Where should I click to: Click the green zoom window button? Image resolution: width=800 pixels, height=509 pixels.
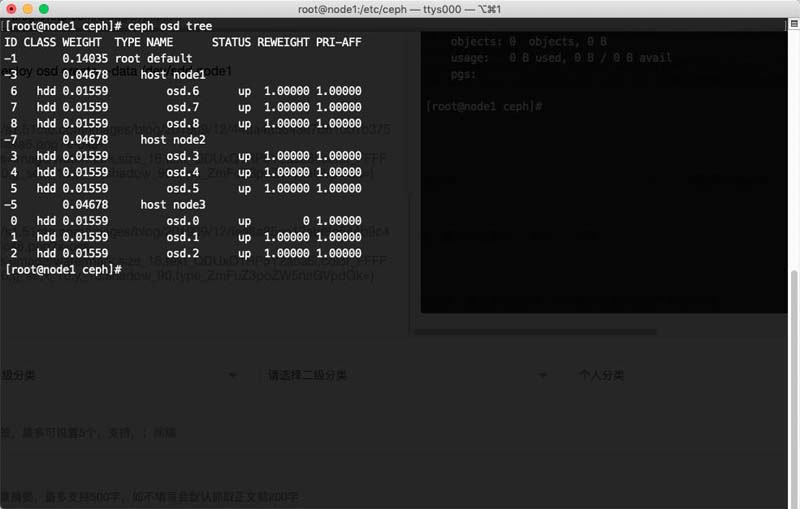[x=44, y=9]
